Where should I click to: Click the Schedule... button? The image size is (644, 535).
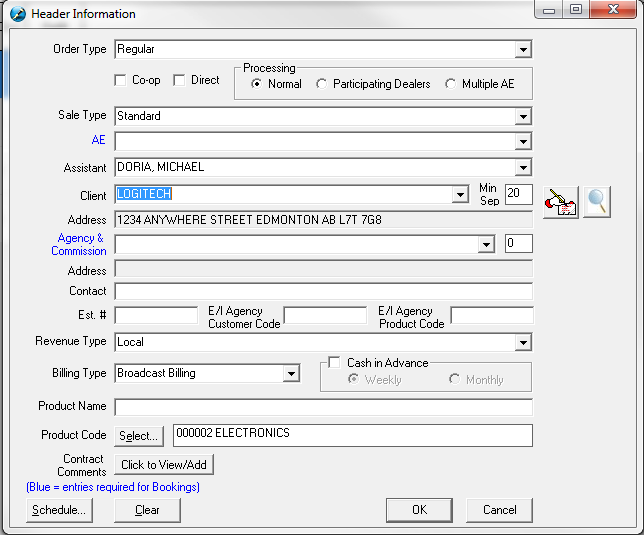59,510
